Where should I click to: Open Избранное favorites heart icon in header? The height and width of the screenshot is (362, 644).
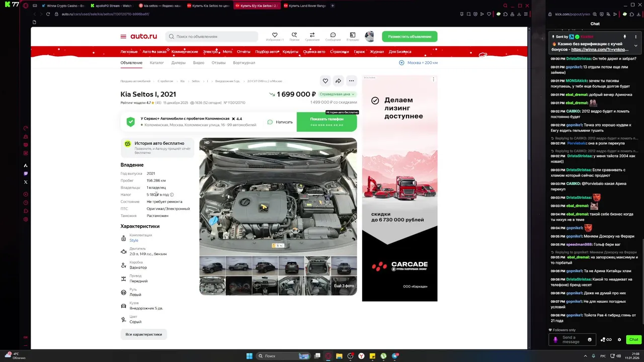click(x=275, y=36)
